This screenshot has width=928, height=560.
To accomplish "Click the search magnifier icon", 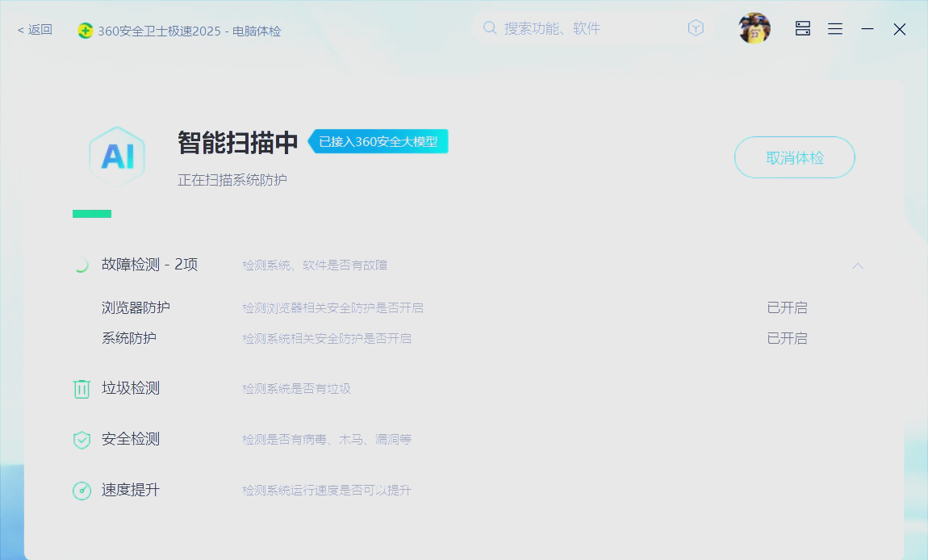I will coord(490,27).
